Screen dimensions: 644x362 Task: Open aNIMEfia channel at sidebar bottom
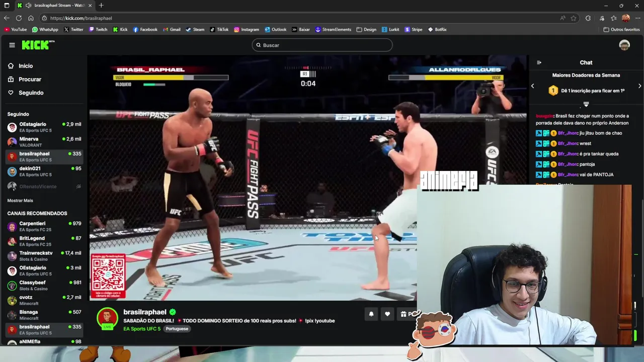coord(44,342)
